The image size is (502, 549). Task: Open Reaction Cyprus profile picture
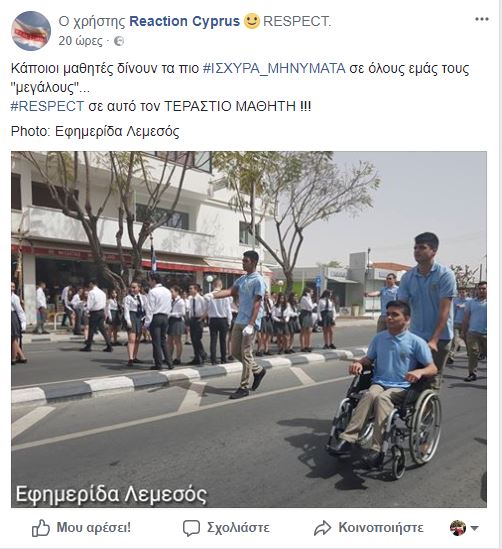(31, 31)
